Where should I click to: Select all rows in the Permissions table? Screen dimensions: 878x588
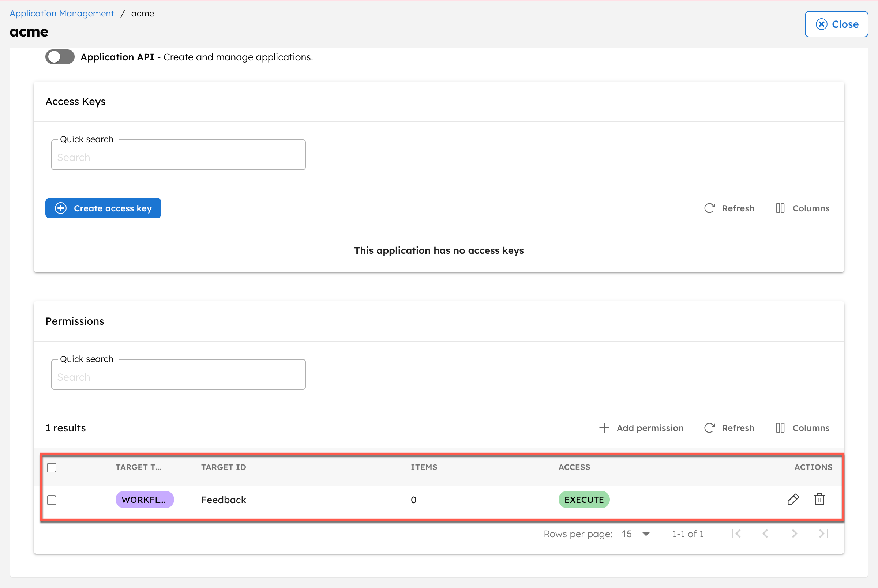click(52, 467)
